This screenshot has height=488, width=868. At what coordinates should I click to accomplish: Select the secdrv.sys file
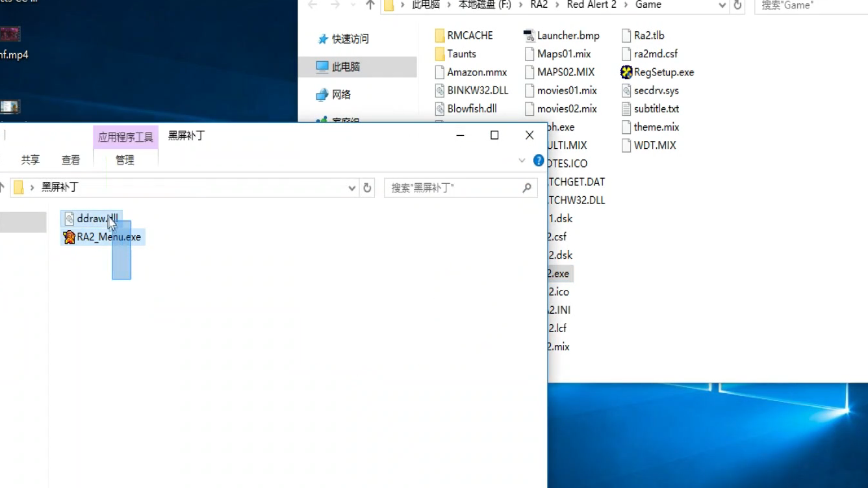(x=650, y=90)
